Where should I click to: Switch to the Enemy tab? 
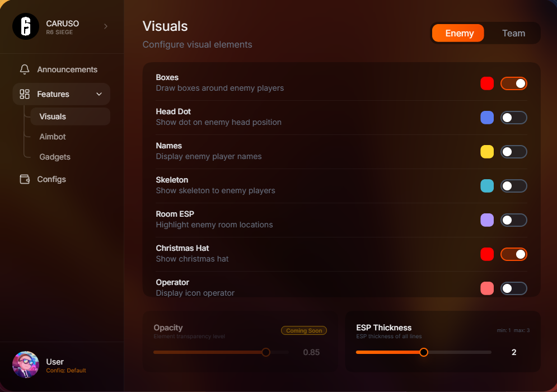tap(458, 33)
